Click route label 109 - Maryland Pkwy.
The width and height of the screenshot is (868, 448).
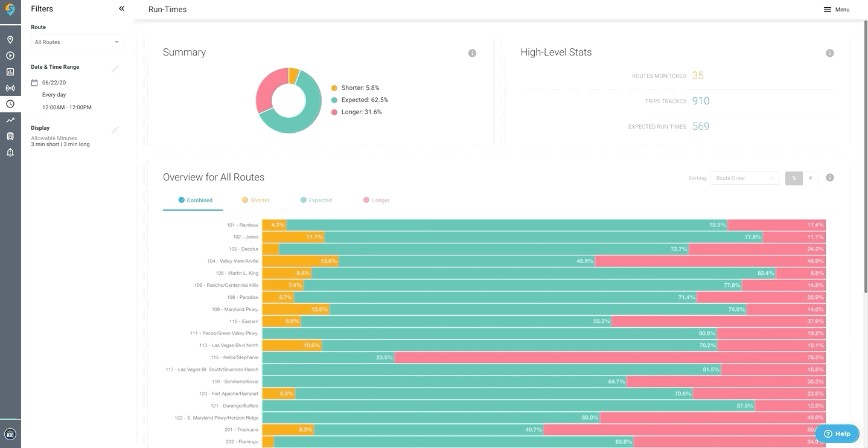235,310
